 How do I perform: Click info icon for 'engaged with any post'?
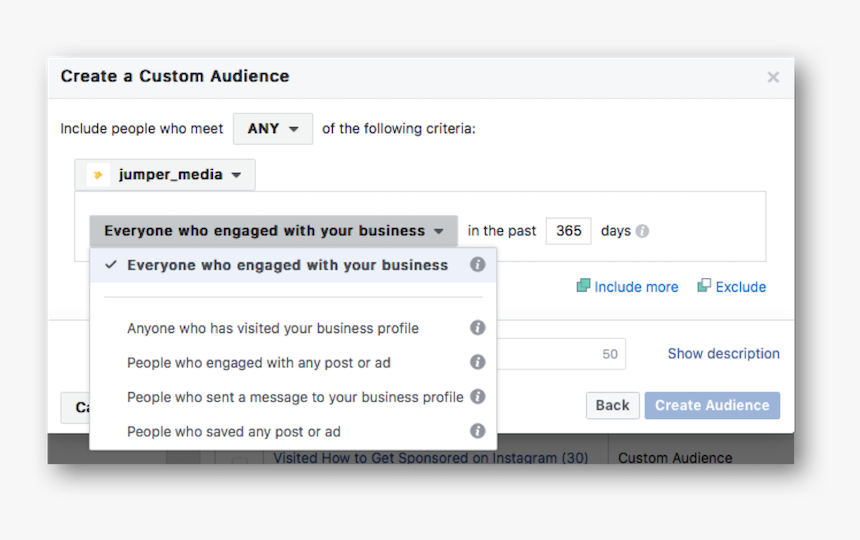click(x=478, y=362)
